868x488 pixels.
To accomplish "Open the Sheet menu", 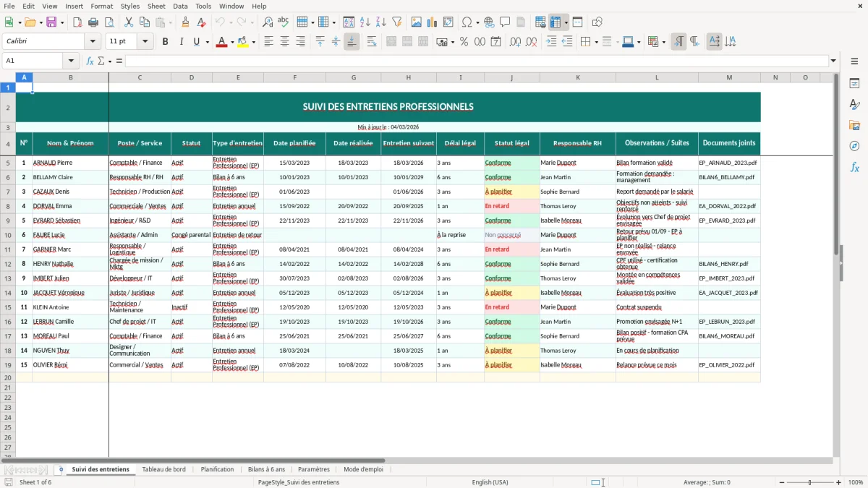I will pyautogui.click(x=156, y=6).
